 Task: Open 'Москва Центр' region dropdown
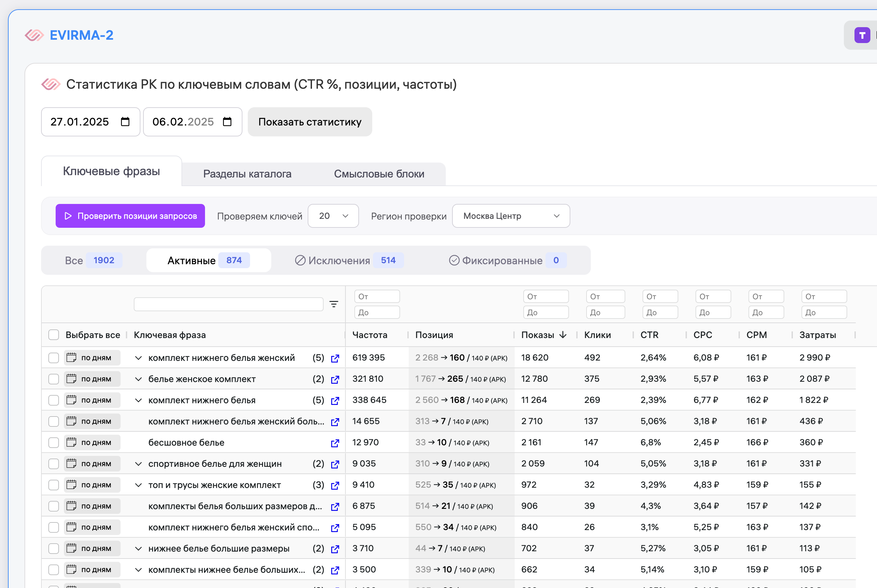[x=510, y=216]
